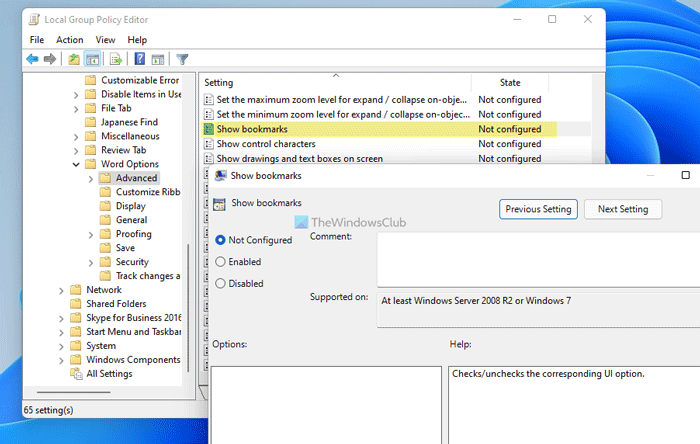
Task: Click the Word Options folder icon
Action: pyautogui.click(x=91, y=164)
